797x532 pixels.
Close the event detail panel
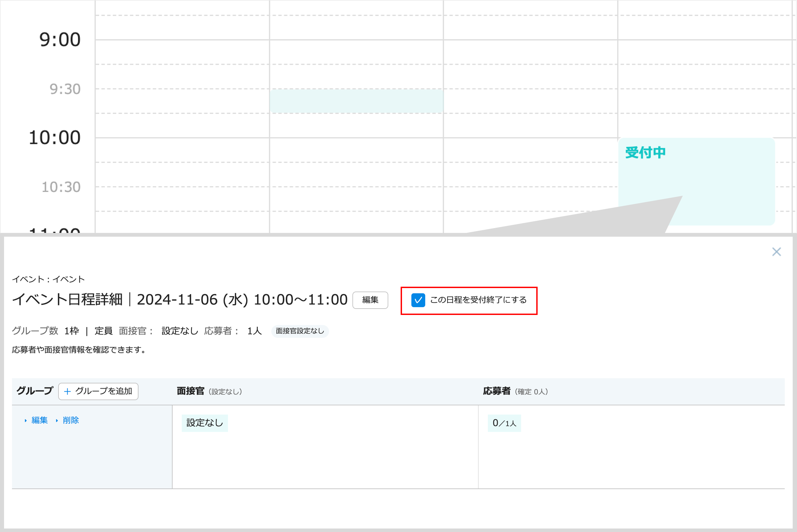click(776, 252)
